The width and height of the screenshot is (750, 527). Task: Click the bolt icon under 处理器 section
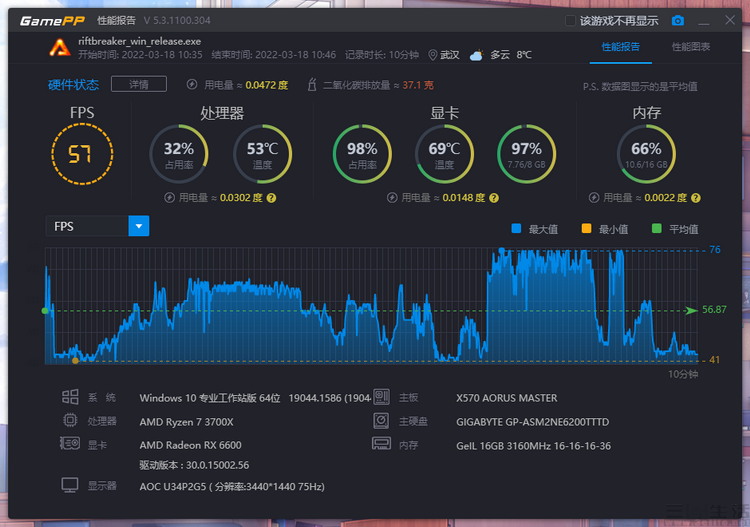click(x=169, y=198)
